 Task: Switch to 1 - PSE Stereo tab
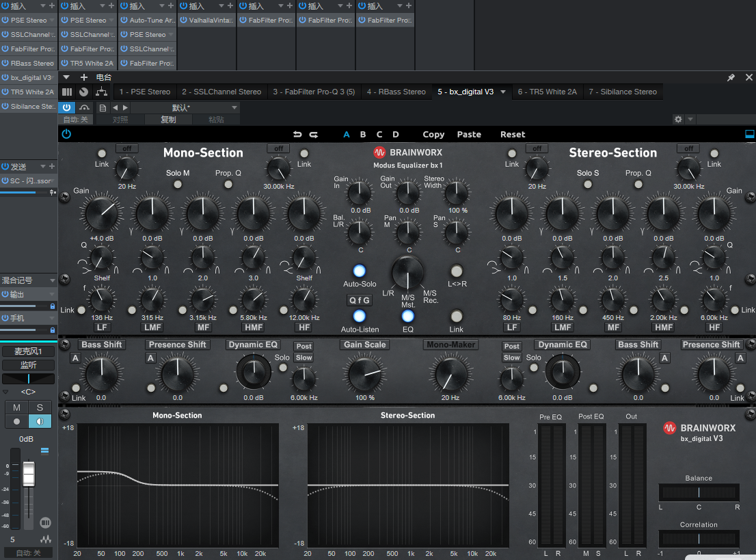(145, 92)
